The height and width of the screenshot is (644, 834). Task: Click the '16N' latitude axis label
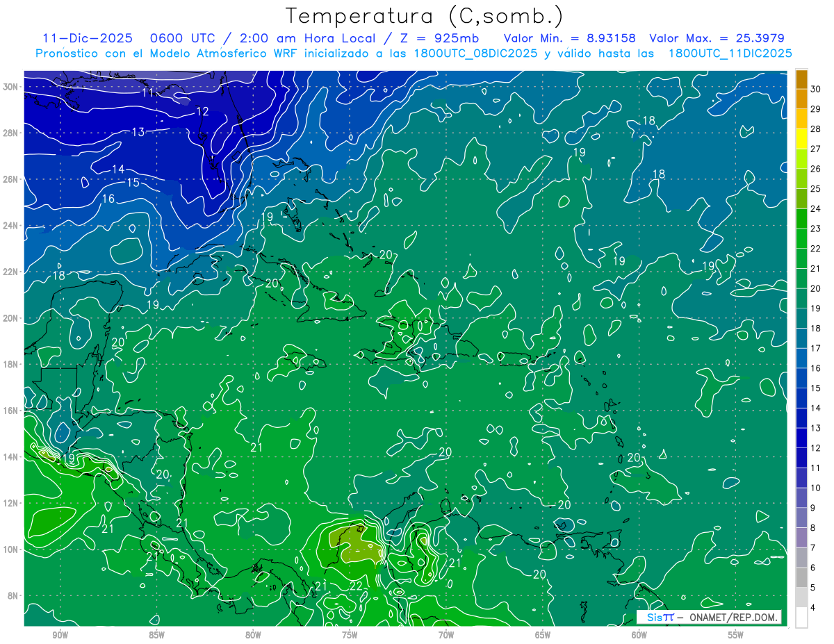pyautogui.click(x=10, y=411)
